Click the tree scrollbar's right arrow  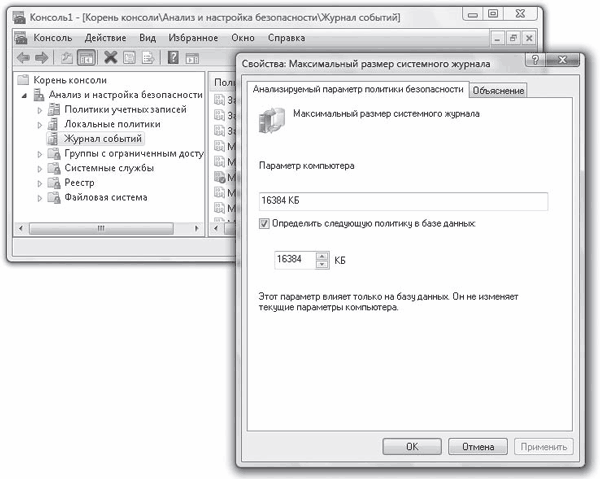tap(197, 228)
